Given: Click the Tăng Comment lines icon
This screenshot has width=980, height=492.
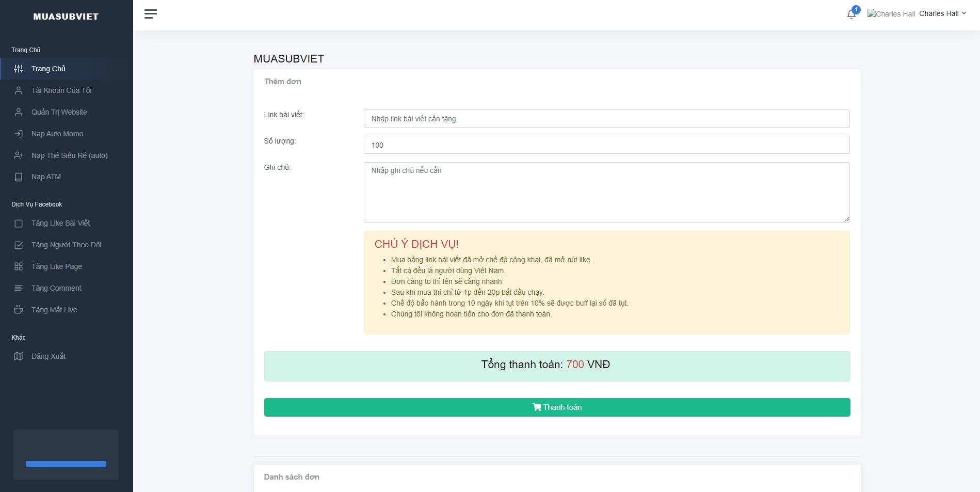Looking at the screenshot, I should pyautogui.click(x=19, y=288).
